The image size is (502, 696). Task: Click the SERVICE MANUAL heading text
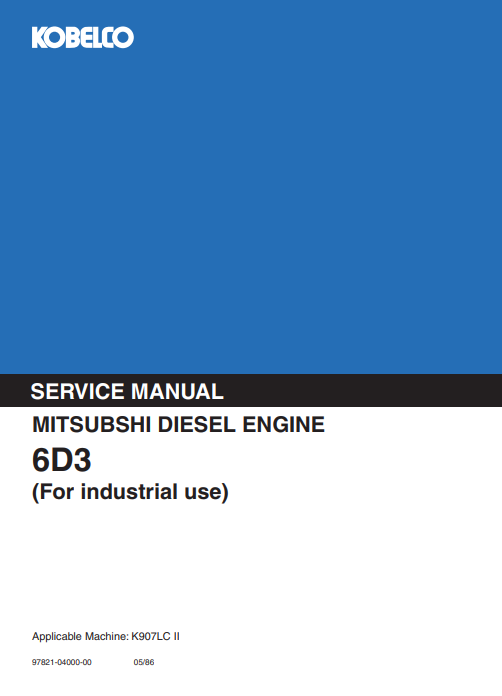point(127,392)
